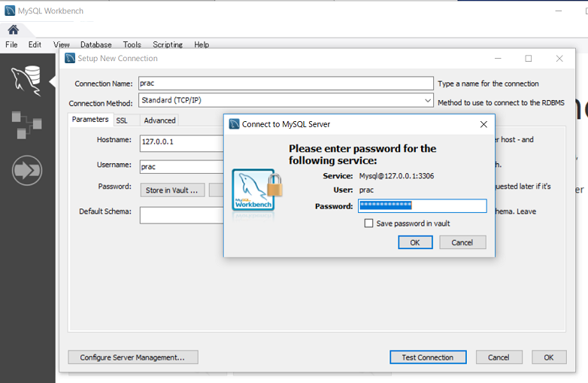
Task: Open the File menu
Action: click(11, 44)
